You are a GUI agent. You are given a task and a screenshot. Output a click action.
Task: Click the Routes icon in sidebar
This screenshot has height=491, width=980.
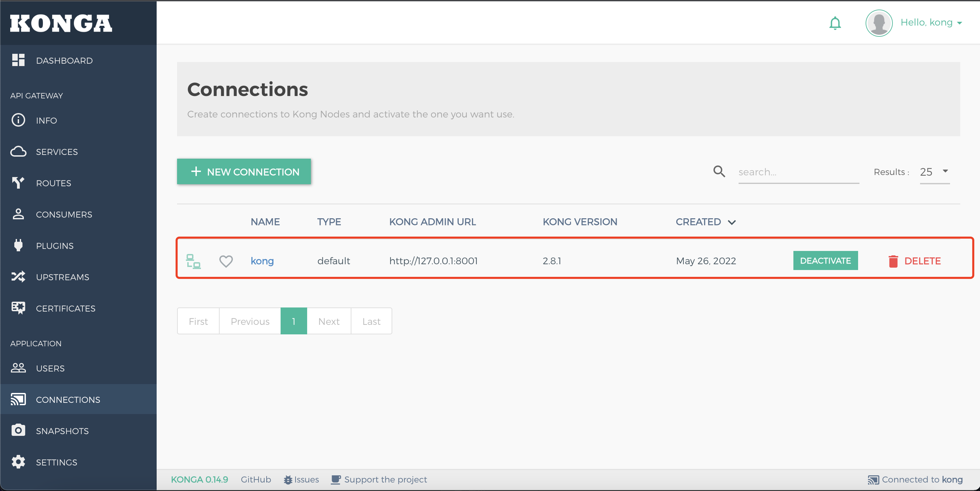coord(18,182)
